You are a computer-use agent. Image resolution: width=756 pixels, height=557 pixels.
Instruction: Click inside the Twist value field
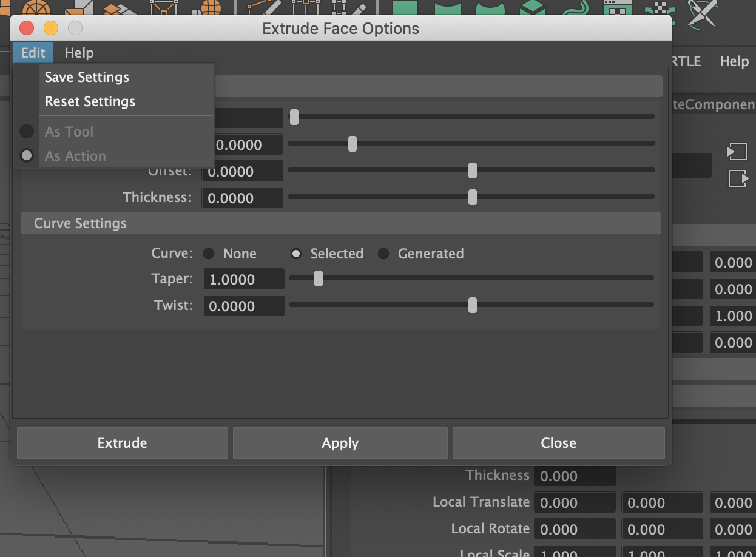pyautogui.click(x=243, y=305)
